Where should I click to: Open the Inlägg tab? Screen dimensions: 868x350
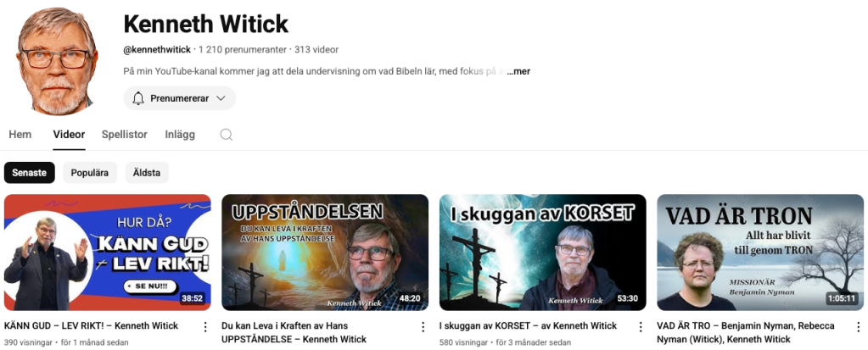(180, 135)
